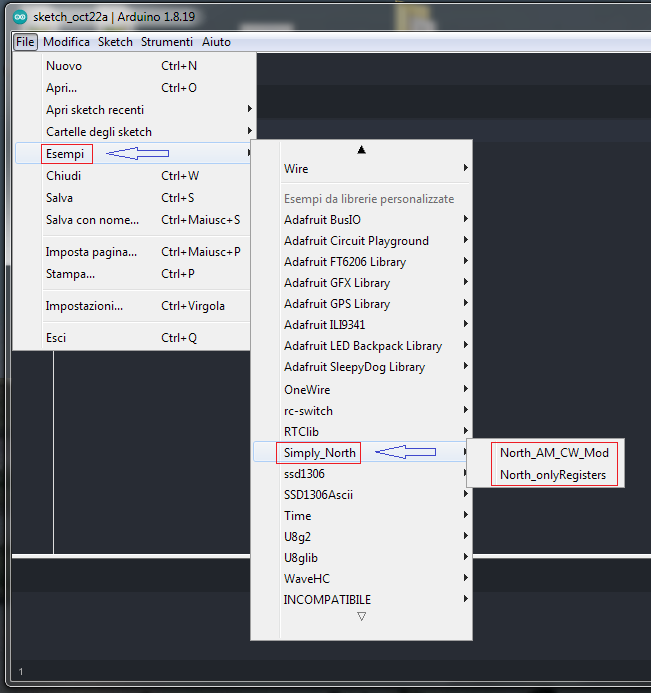651x694 pixels.
Task: Expand Adafruit Circuit Playground examples
Action: click(x=362, y=241)
